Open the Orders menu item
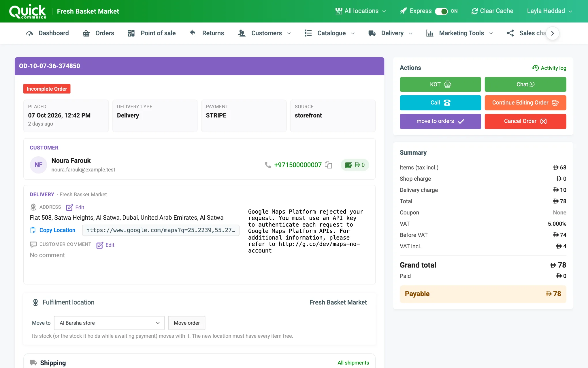 pyautogui.click(x=98, y=33)
